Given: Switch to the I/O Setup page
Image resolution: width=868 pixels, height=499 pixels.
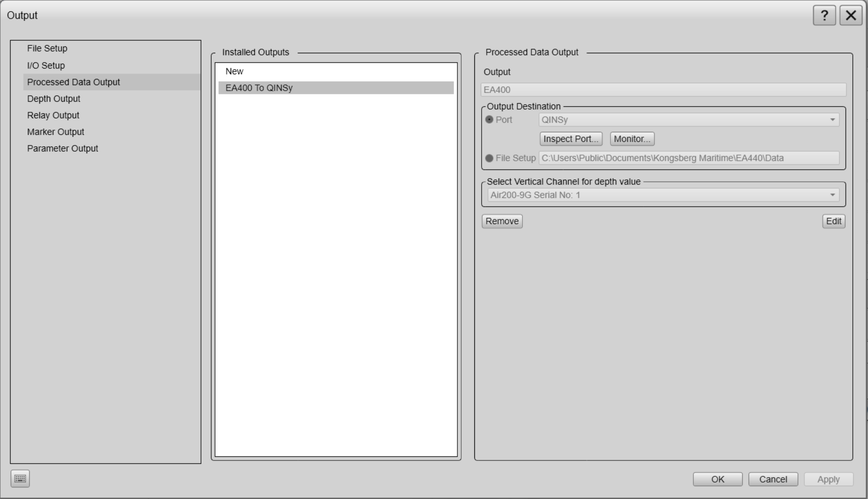Looking at the screenshot, I should pyautogui.click(x=46, y=65).
